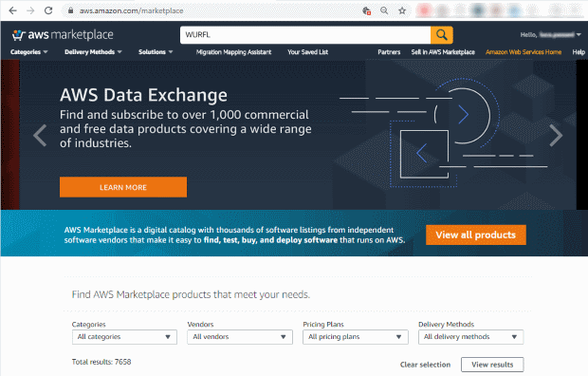Go to the next banner slide
Image resolution: width=588 pixels, height=376 pixels.
point(556,135)
